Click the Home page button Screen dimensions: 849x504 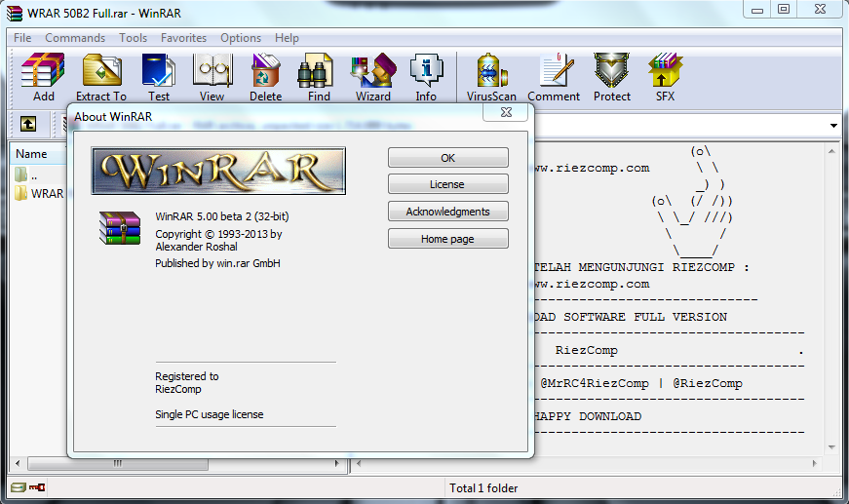(447, 239)
